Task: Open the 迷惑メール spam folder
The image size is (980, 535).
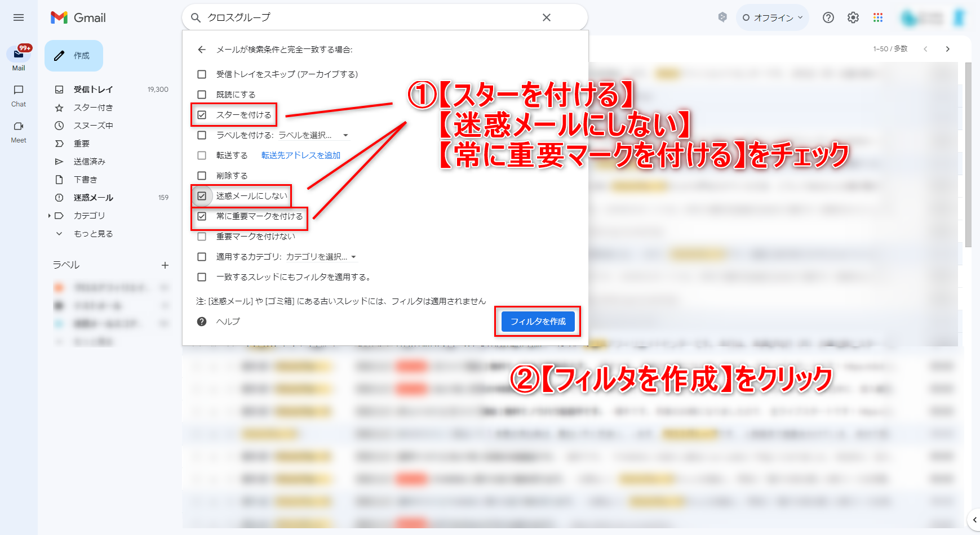Action: 93,198
